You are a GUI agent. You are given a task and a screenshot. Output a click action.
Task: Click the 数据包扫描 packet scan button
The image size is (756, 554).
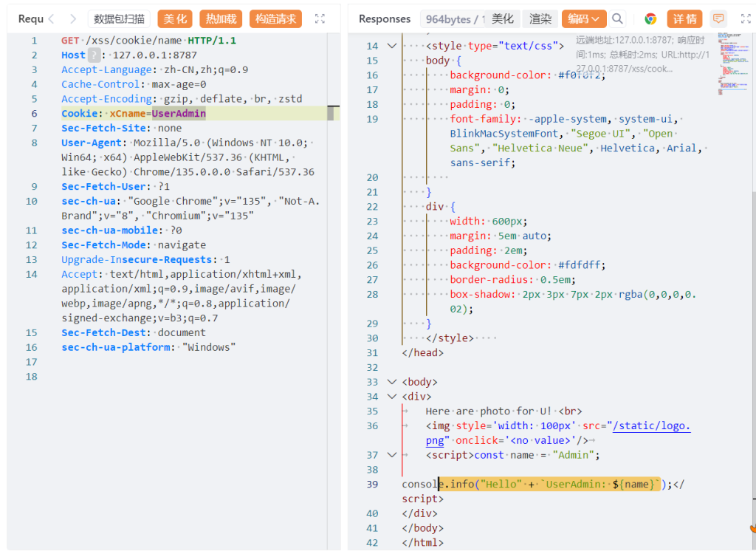(119, 19)
